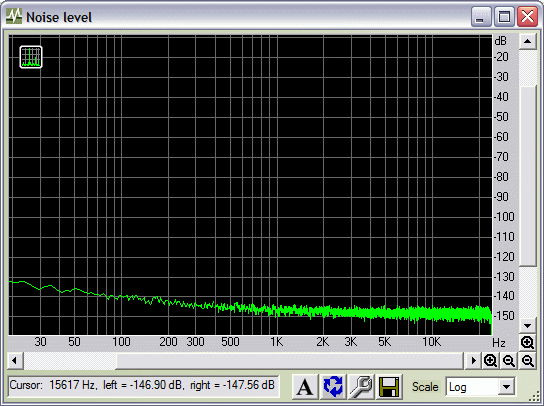Click the horizontal scrollbar thumb under frequency axis
The width and height of the screenshot is (544, 406).
[x=290, y=361]
